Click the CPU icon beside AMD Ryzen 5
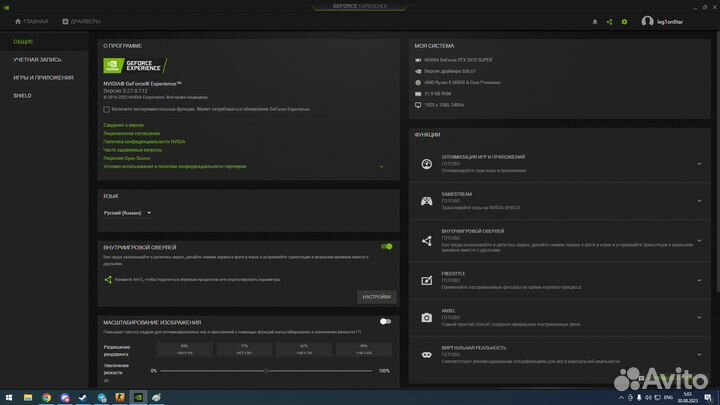This screenshot has height=405, width=720. point(418,82)
